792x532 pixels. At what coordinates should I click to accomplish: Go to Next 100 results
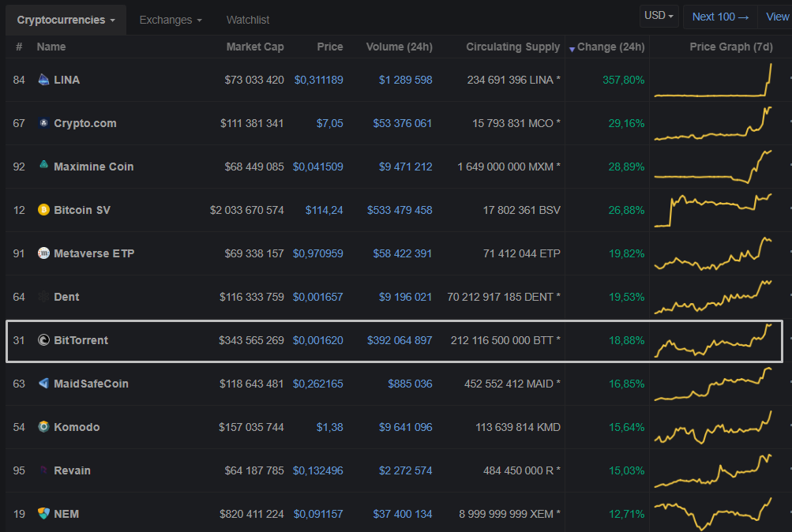pyautogui.click(x=719, y=17)
